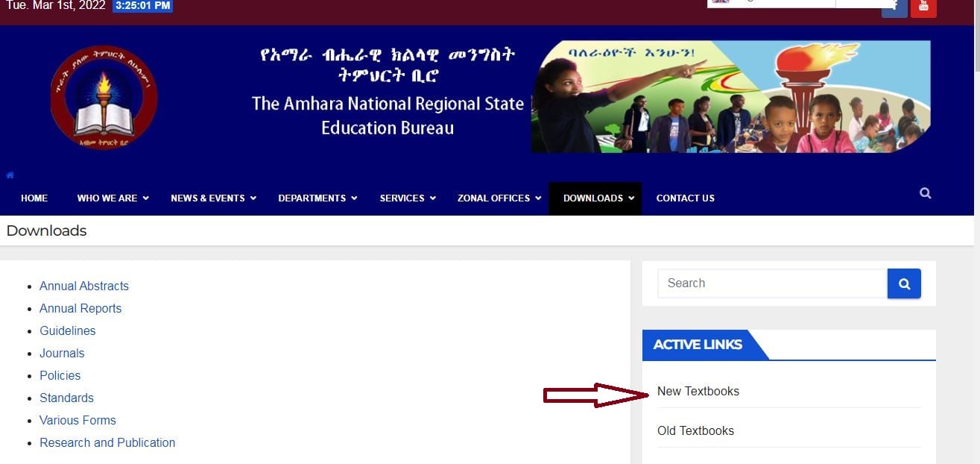Expand the News & Events dropdown

click(213, 198)
